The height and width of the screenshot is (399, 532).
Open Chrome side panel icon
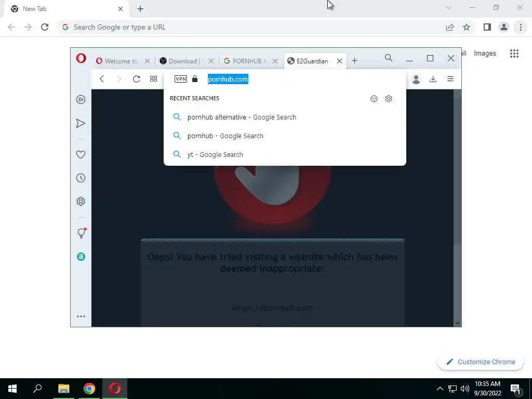click(487, 27)
